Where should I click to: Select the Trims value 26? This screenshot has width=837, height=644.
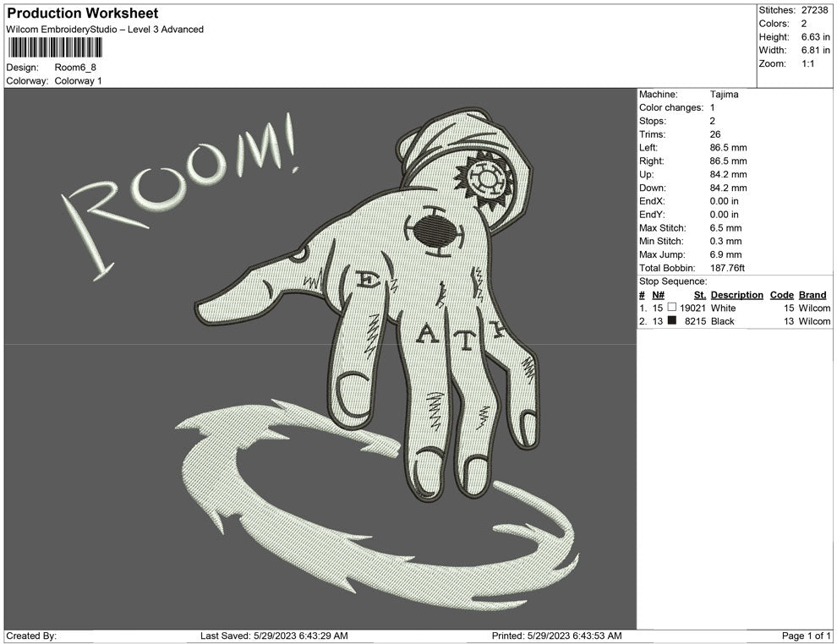[714, 134]
